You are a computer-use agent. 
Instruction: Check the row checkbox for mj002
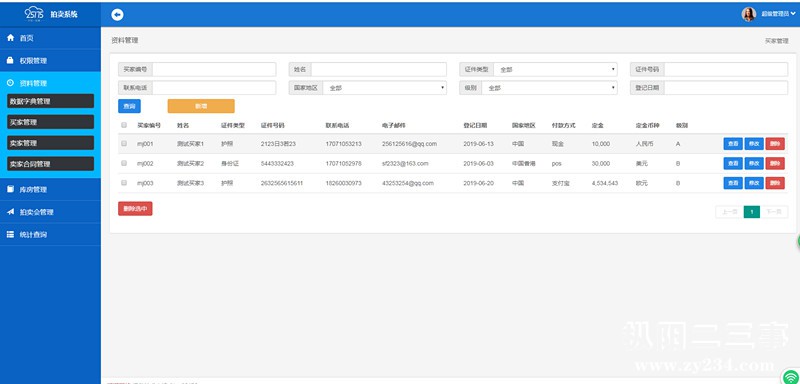point(123,163)
